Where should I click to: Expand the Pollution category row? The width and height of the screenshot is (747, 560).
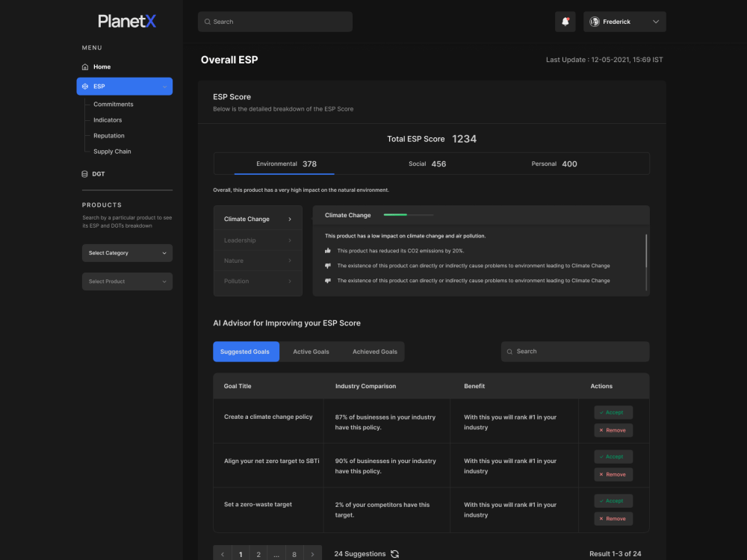point(258,281)
